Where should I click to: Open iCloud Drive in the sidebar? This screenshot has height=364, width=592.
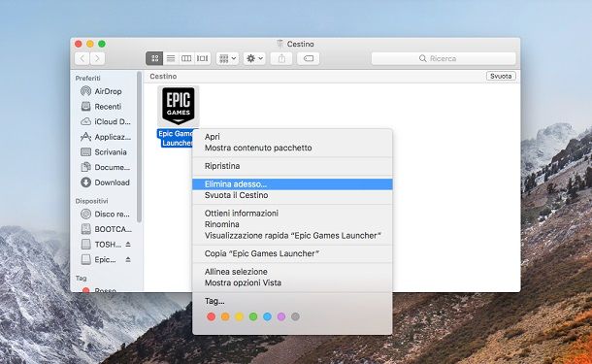(x=106, y=121)
